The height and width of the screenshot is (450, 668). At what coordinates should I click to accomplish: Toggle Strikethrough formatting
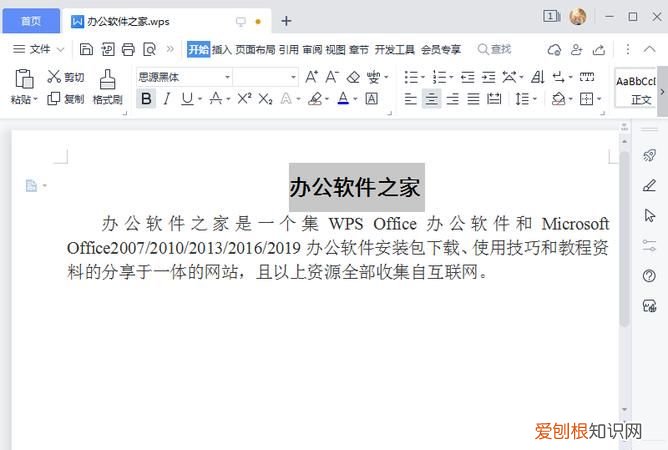216,99
